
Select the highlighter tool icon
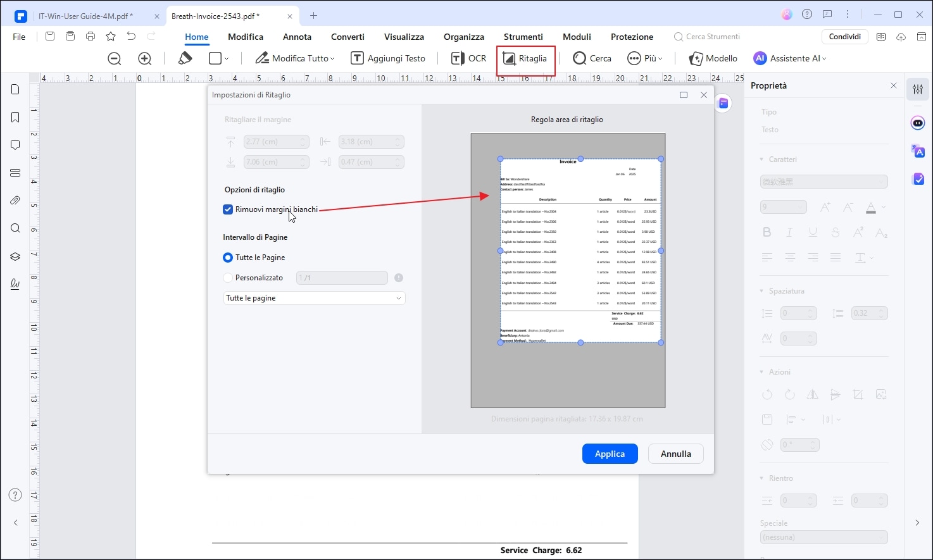185,58
